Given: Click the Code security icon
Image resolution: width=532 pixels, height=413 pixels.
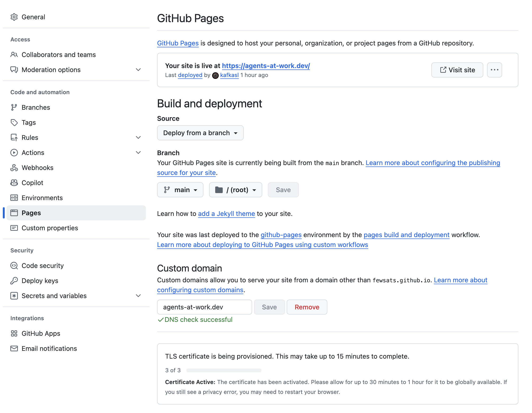Looking at the screenshot, I should [14, 266].
